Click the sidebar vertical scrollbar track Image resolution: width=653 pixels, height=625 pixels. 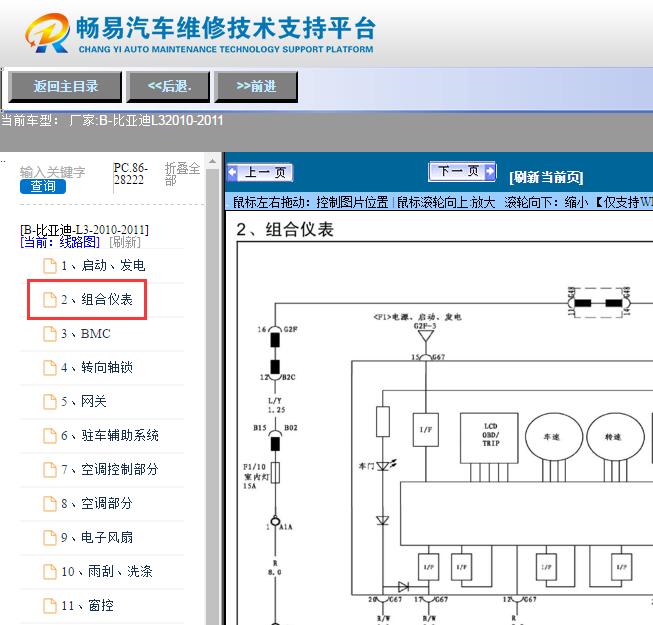212,396
